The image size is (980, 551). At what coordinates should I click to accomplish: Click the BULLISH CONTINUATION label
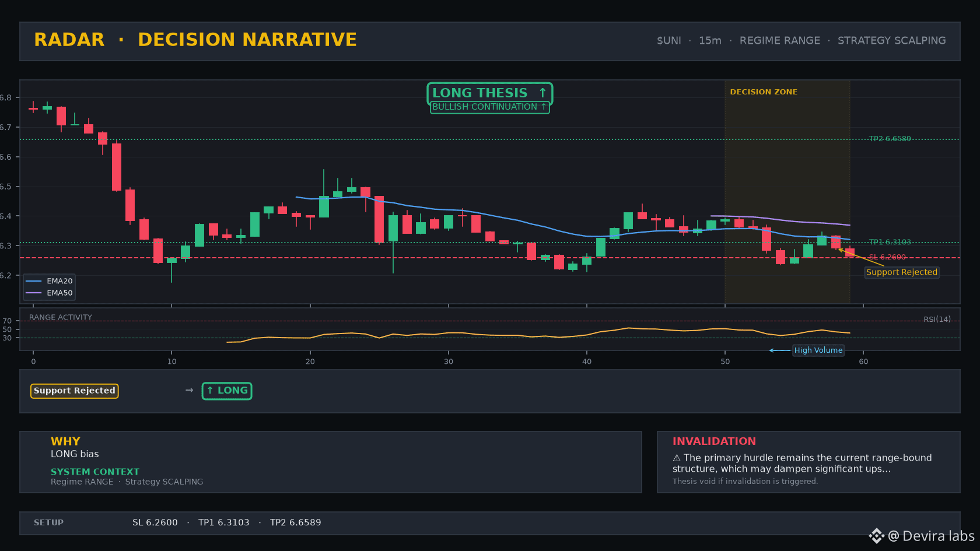click(489, 107)
